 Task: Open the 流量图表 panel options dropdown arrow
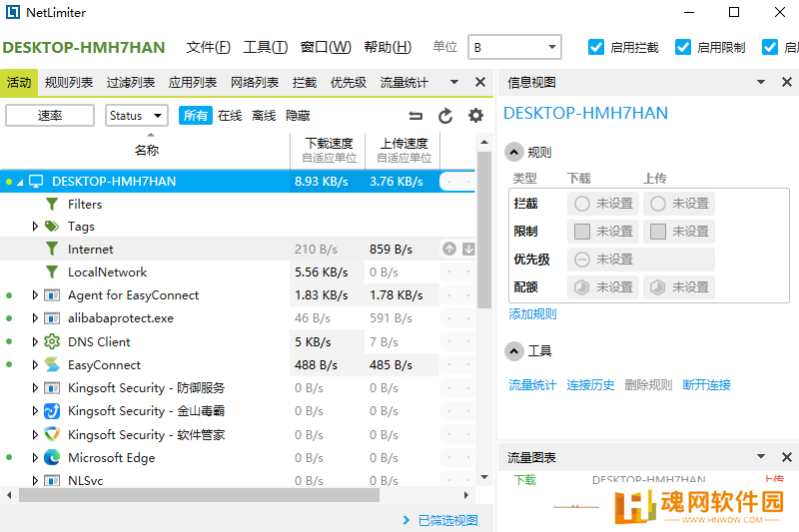pyautogui.click(x=761, y=457)
